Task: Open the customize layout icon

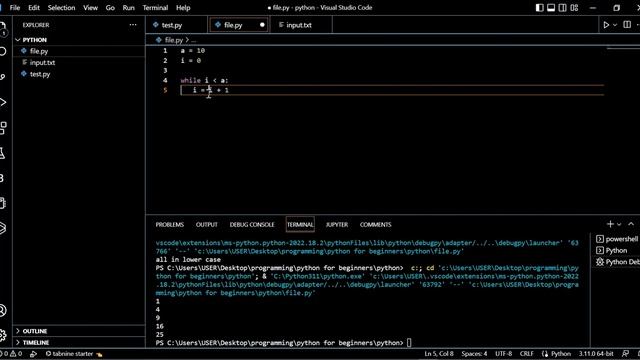Action: click(574, 8)
